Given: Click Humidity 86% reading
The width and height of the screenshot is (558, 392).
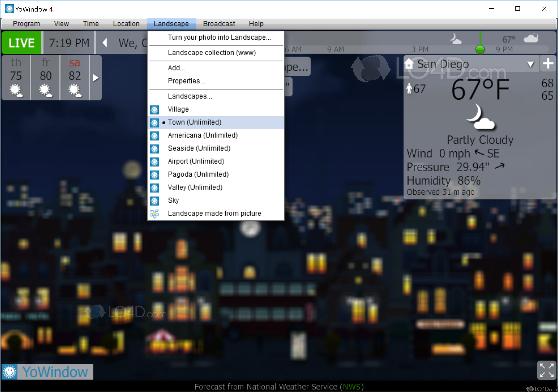Looking at the screenshot, I should point(444,181).
